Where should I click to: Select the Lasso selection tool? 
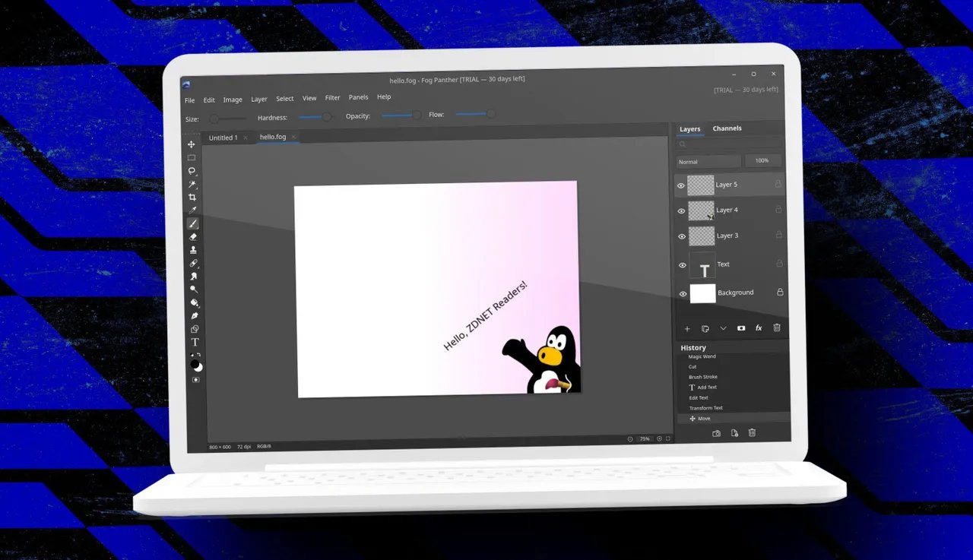click(x=192, y=171)
